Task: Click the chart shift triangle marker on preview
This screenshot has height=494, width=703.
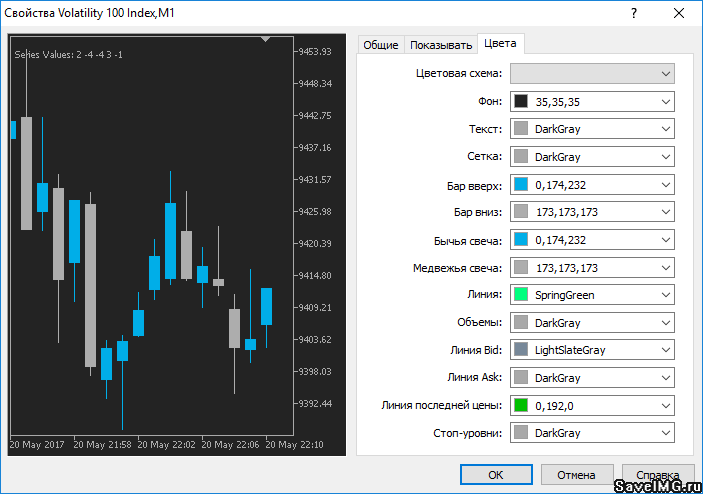Action: point(266,40)
